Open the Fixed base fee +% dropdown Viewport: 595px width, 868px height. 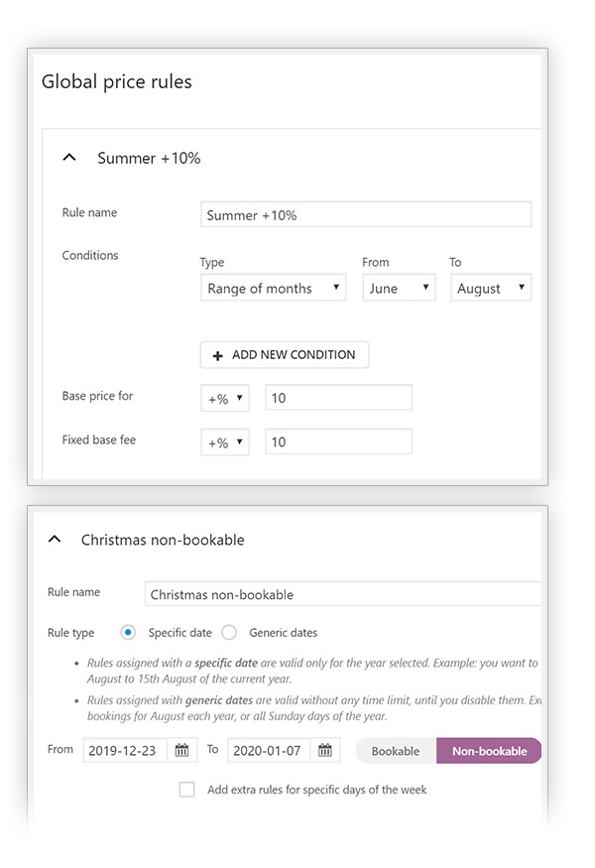tap(225, 442)
